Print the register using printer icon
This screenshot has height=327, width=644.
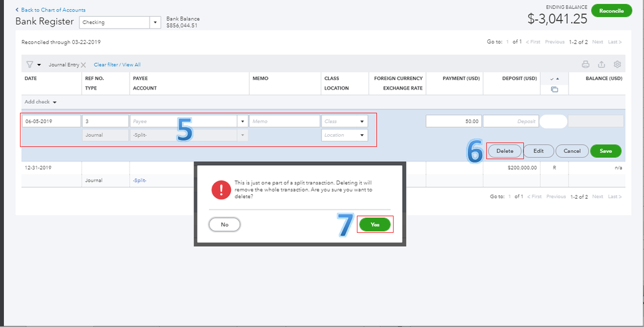pos(586,64)
